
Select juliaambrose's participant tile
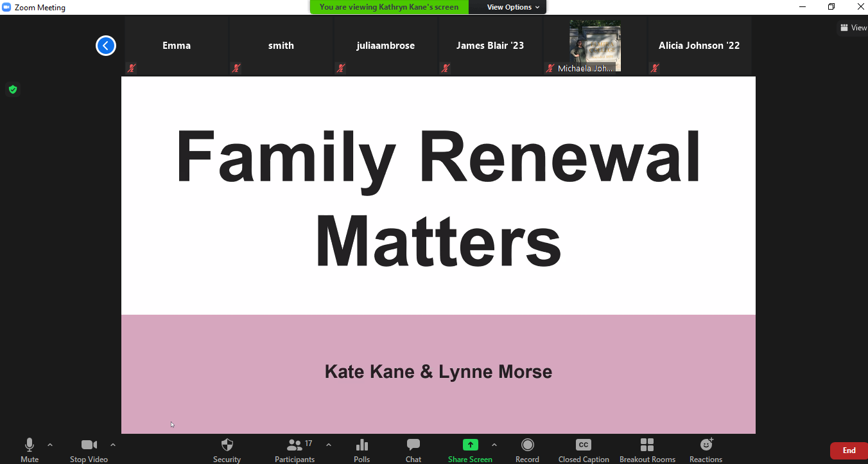click(x=386, y=46)
